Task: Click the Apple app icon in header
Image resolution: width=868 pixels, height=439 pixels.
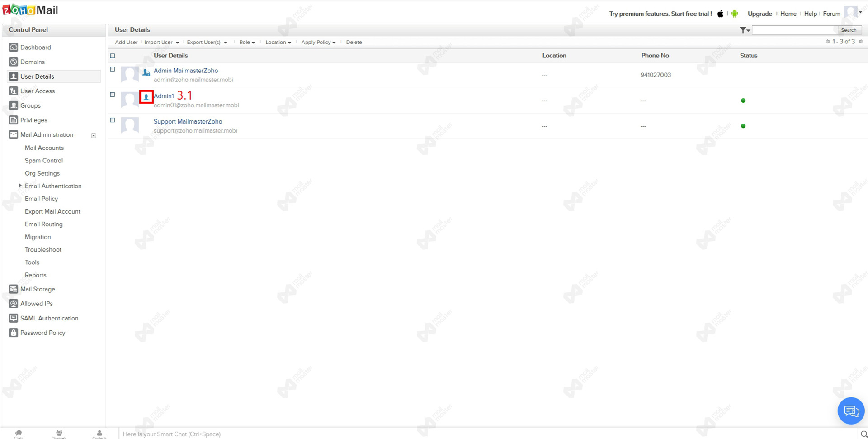Action: pyautogui.click(x=720, y=14)
